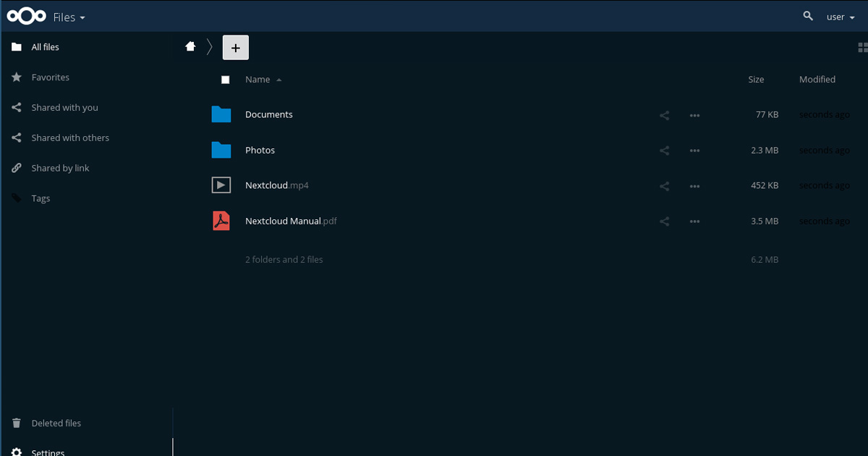Click the Tags tag icon
Viewport: 868px width, 456px height.
click(x=17, y=198)
